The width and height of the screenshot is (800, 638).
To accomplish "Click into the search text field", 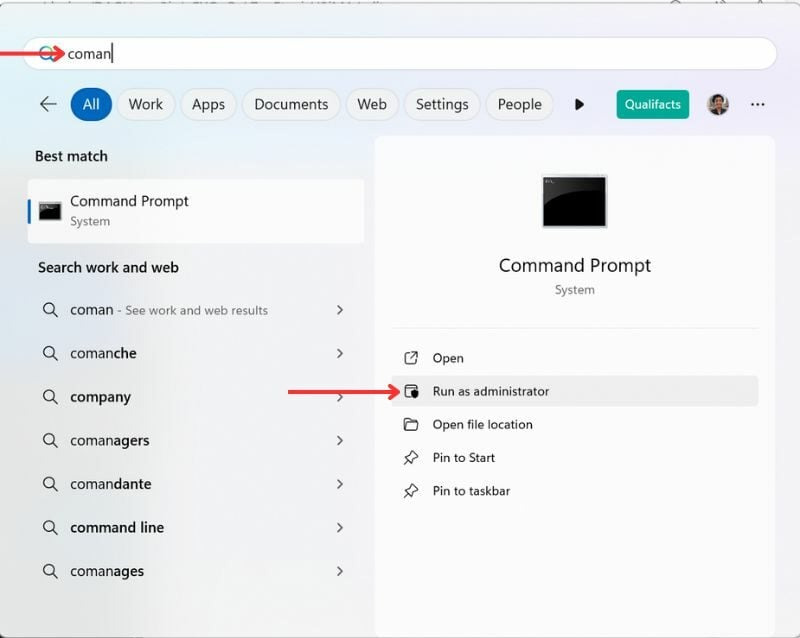I will point(400,53).
